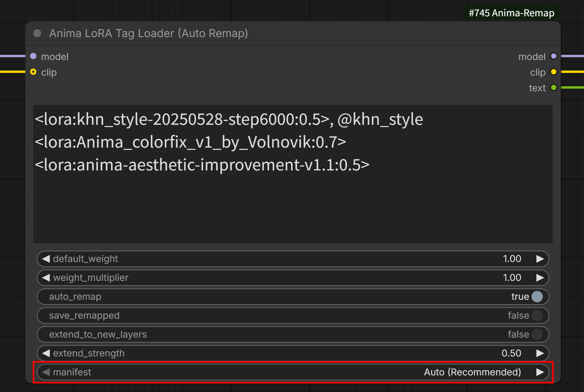Decrease weight_multiplier with left arrow
584x392 pixels.
(x=46, y=278)
